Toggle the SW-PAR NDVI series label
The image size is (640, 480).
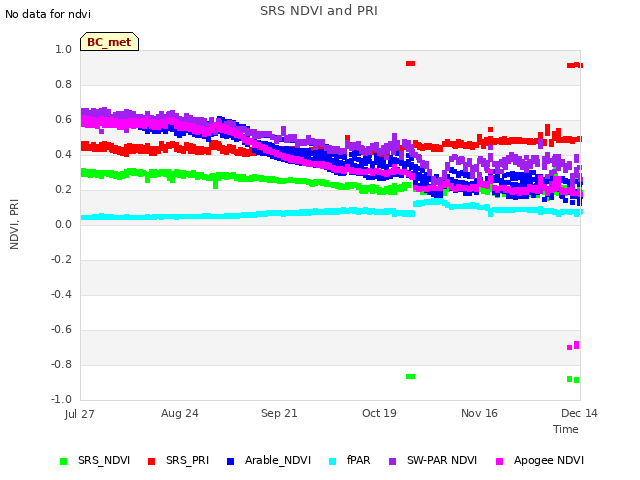(x=442, y=460)
